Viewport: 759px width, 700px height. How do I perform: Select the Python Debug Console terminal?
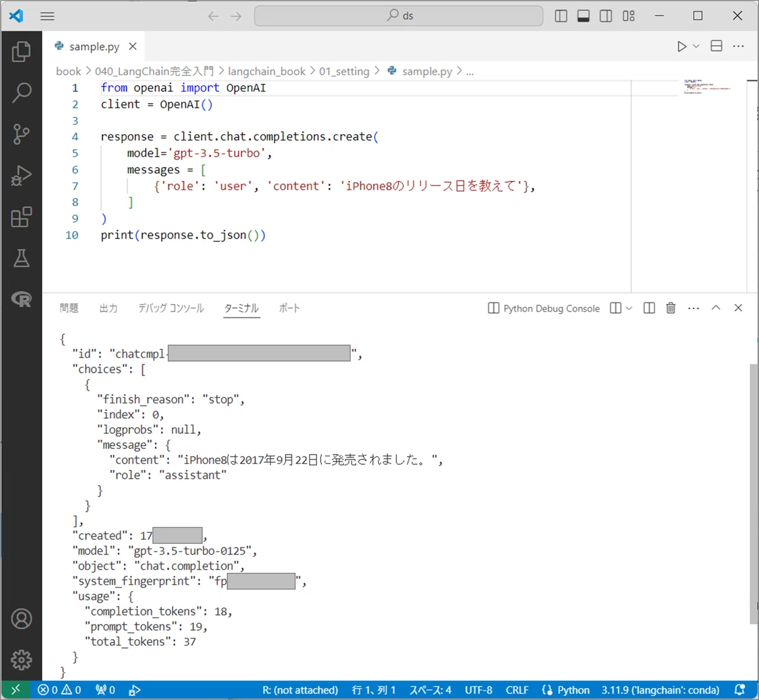pos(544,308)
